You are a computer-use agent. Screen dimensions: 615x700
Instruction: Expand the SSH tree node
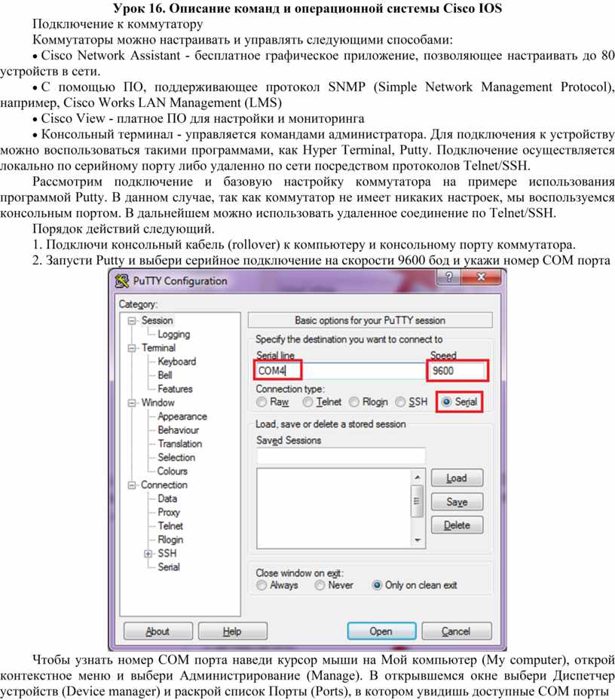[148, 554]
